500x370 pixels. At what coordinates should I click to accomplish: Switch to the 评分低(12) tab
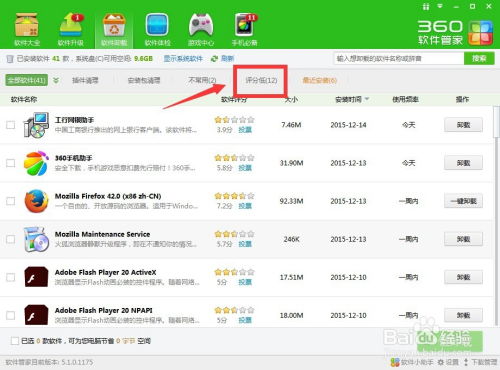click(261, 80)
